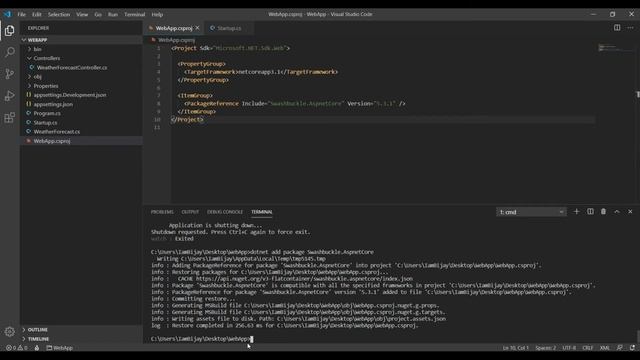
Task: Open the Search view in activity bar
Action: click(x=9, y=52)
